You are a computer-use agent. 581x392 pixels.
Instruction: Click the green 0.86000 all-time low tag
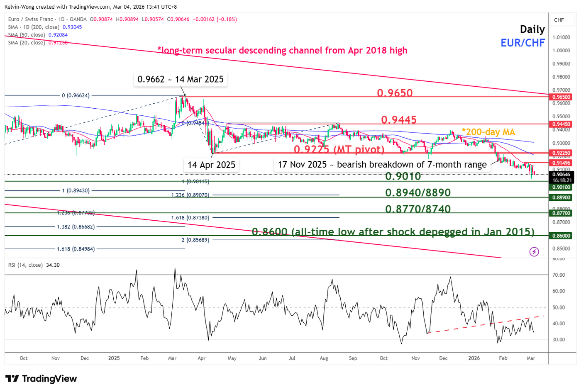pos(562,235)
